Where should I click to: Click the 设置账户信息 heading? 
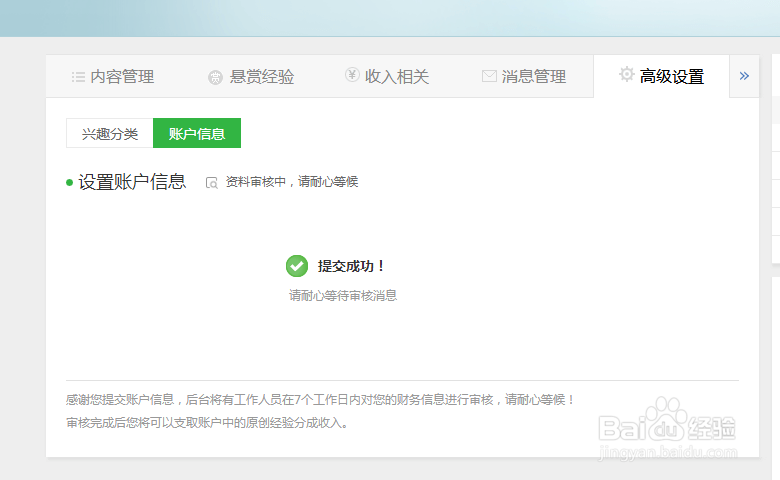pyautogui.click(x=132, y=182)
